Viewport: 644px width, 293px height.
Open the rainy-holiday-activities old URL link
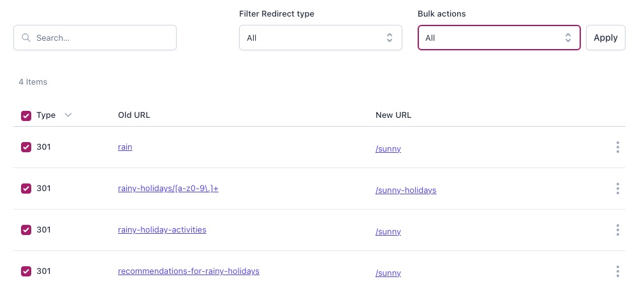(162, 229)
